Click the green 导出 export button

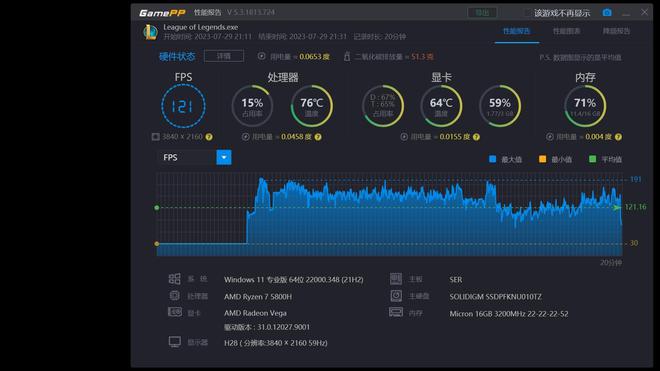point(482,13)
